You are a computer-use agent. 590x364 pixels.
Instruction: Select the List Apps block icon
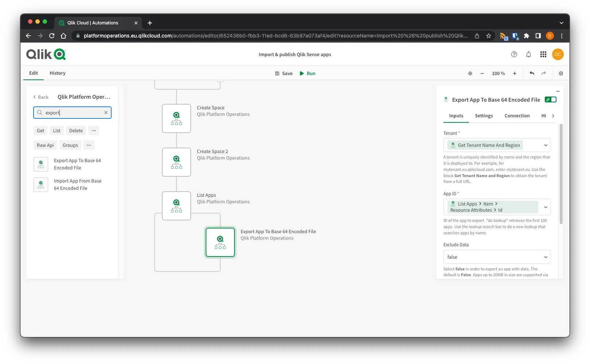point(176,206)
